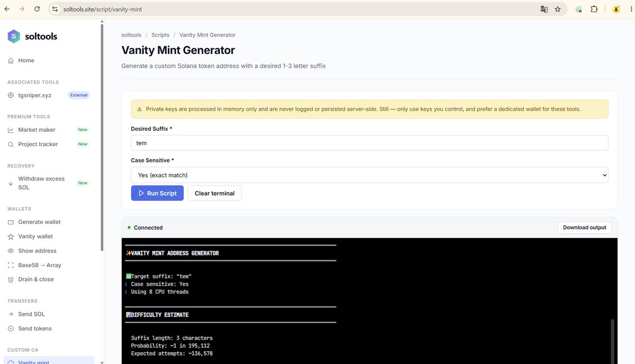This screenshot has height=364, width=635.
Task: Open the browser extensions puzzle icon
Action: (x=594, y=9)
